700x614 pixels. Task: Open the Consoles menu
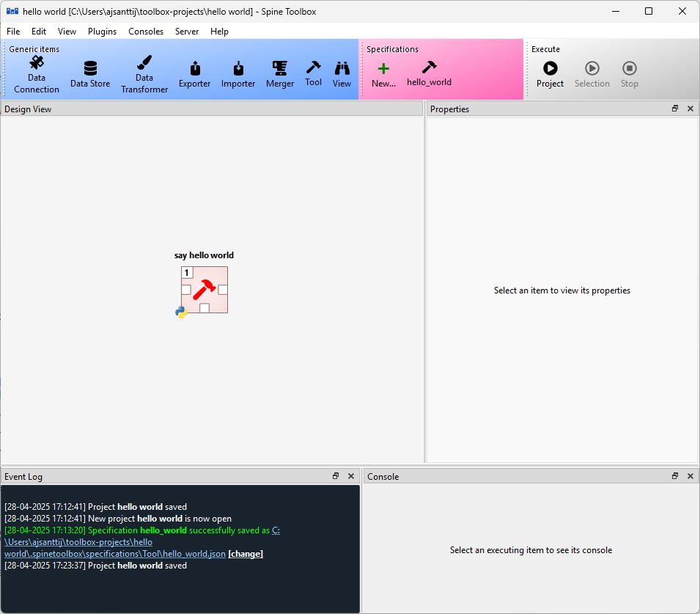[x=146, y=32]
